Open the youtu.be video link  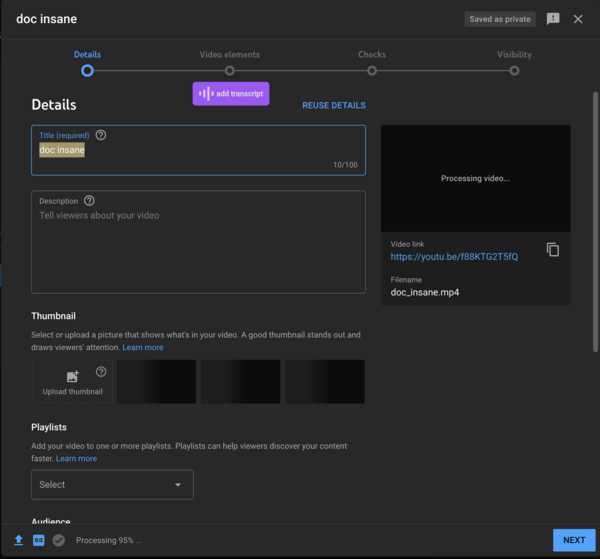(454, 257)
